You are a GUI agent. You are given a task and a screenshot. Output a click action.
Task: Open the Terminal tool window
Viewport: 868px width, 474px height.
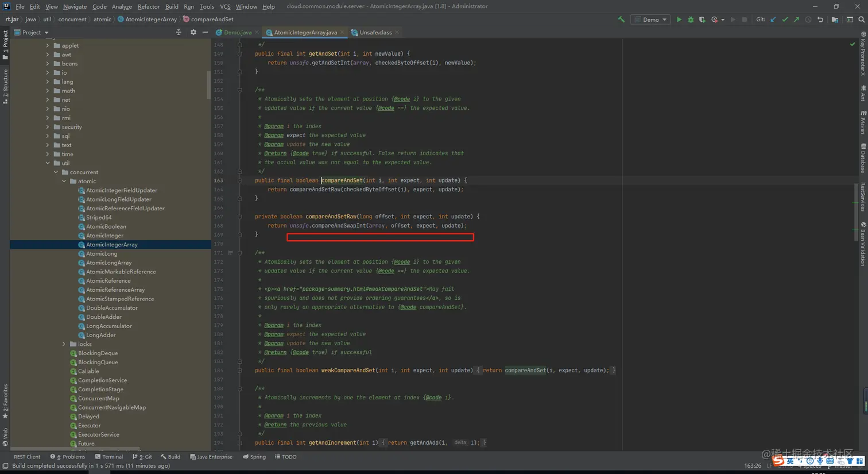click(x=109, y=457)
